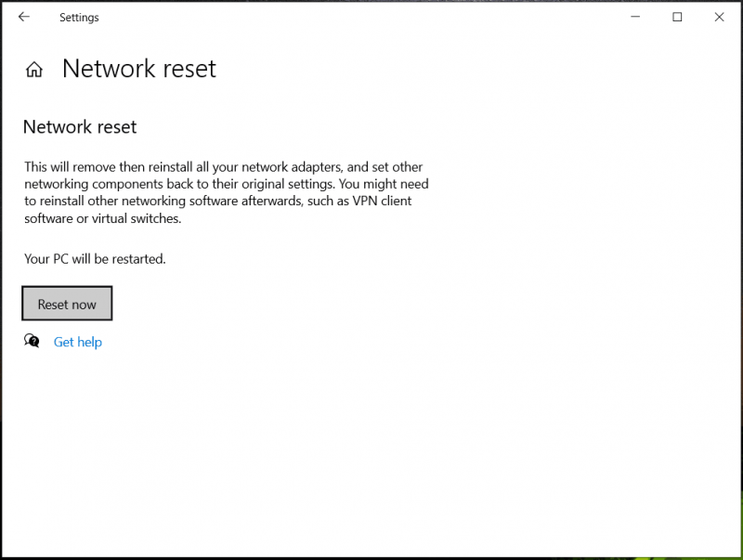The image size is (743, 560).
Task: Close the Settings window
Action: coord(719,17)
